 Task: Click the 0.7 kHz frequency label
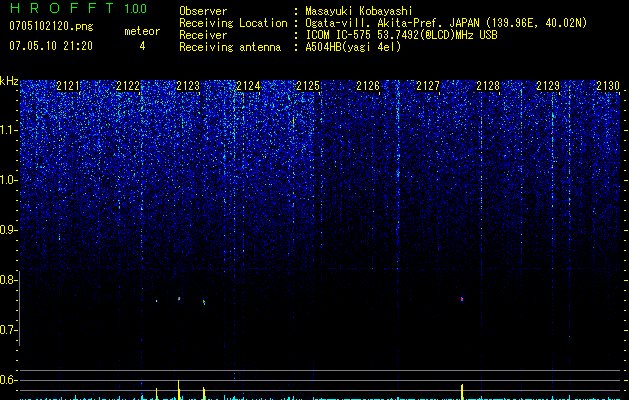pos(8,330)
